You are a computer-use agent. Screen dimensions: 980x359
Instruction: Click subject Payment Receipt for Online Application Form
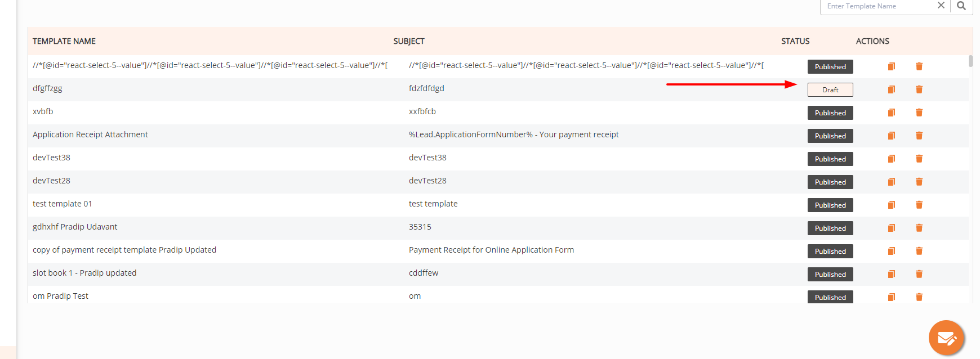tap(491, 250)
